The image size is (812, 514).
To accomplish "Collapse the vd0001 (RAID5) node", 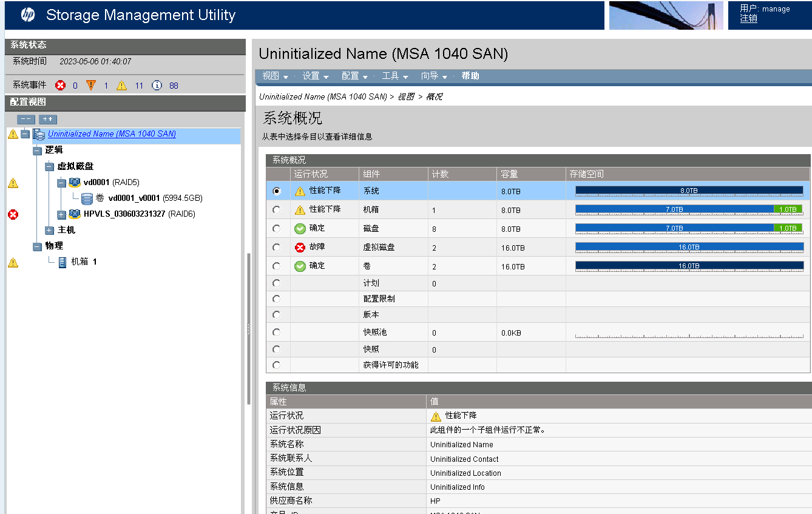I will point(61,183).
